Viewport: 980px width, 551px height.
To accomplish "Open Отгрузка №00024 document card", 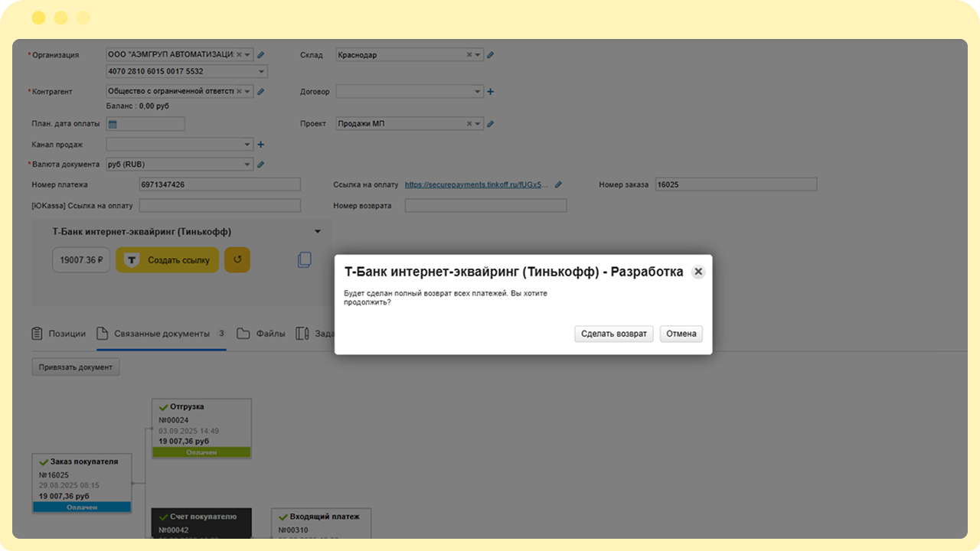I will (201, 429).
